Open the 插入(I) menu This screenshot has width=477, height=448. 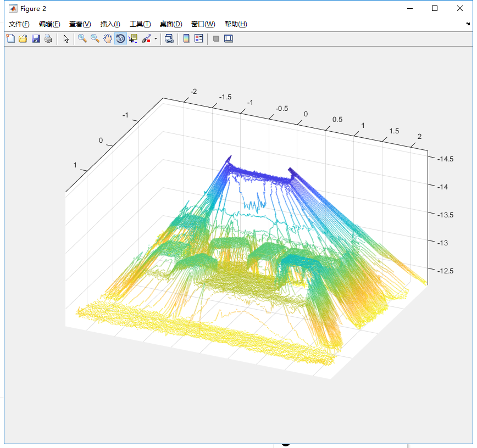click(110, 24)
